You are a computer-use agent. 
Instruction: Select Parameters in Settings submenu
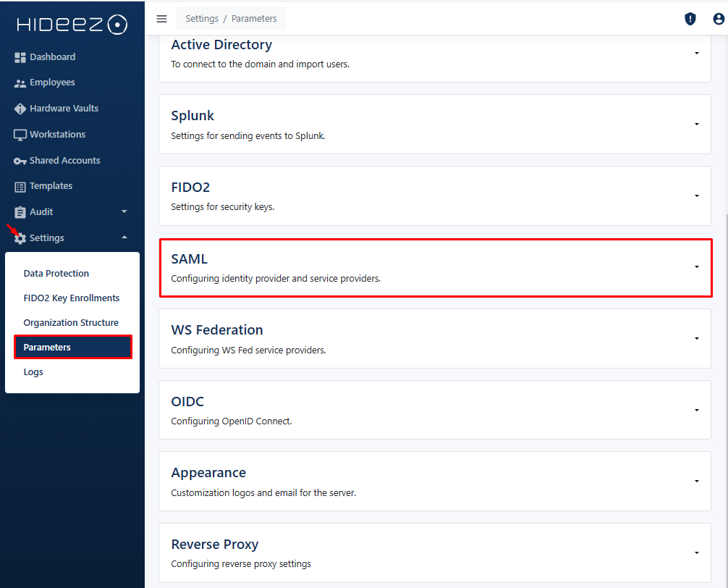click(72, 347)
